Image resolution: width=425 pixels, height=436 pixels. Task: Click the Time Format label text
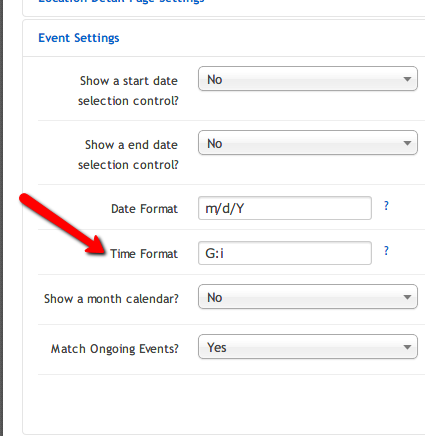[144, 254]
